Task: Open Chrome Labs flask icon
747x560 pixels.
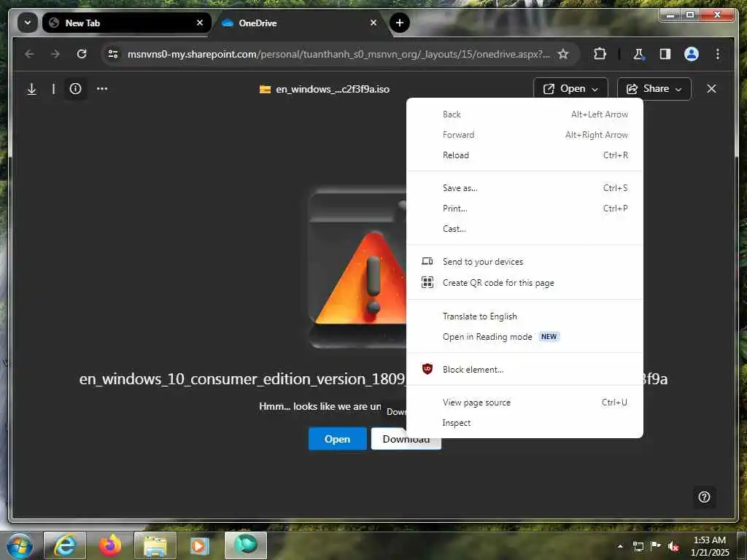Action: tap(638, 54)
